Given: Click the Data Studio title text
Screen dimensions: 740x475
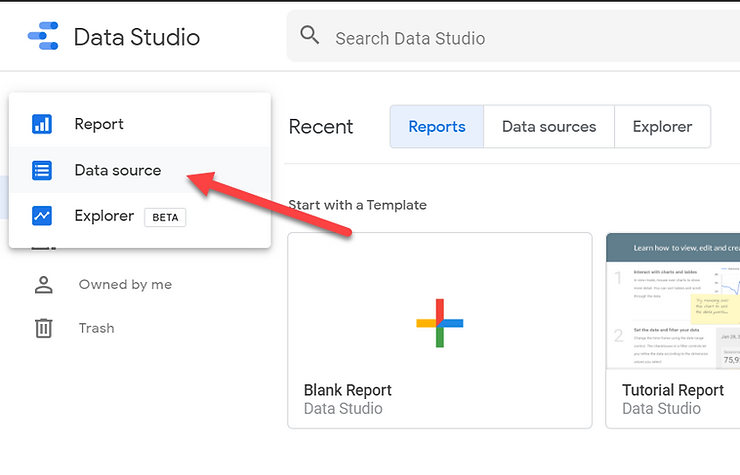Looking at the screenshot, I should (x=137, y=38).
